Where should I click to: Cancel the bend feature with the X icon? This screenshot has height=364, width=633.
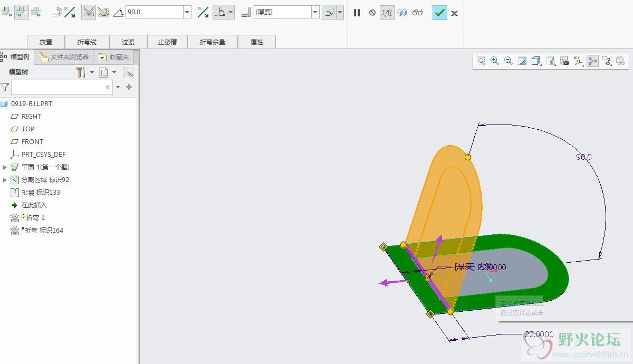pos(455,13)
